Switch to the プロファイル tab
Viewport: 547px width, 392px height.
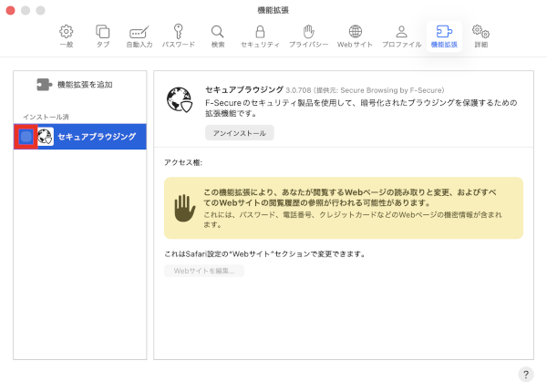401,36
